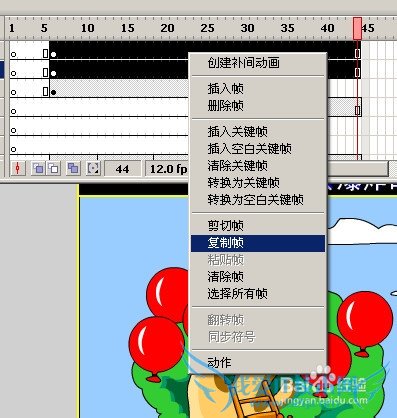
Task: Click frame 20 on timeline ruler
Action: click(167, 28)
